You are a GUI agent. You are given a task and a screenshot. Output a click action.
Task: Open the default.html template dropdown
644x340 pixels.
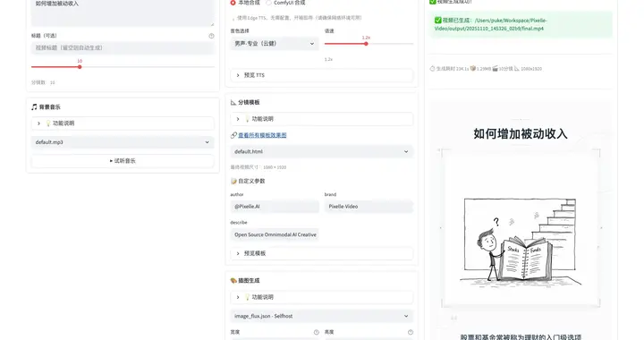point(322,151)
